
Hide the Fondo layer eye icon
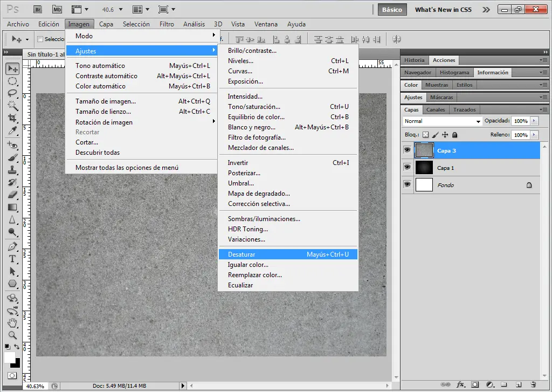(x=408, y=184)
